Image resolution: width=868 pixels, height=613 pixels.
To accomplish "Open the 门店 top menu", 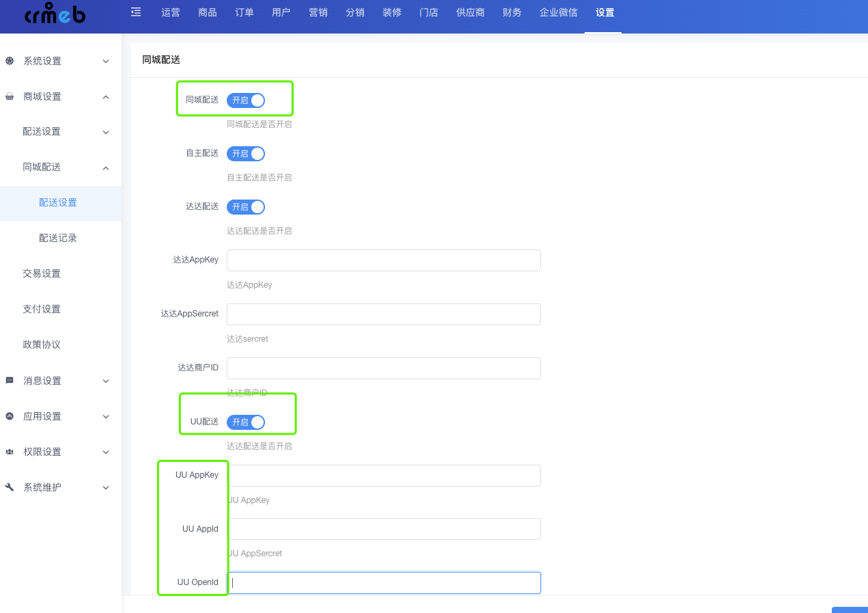I will click(x=429, y=12).
